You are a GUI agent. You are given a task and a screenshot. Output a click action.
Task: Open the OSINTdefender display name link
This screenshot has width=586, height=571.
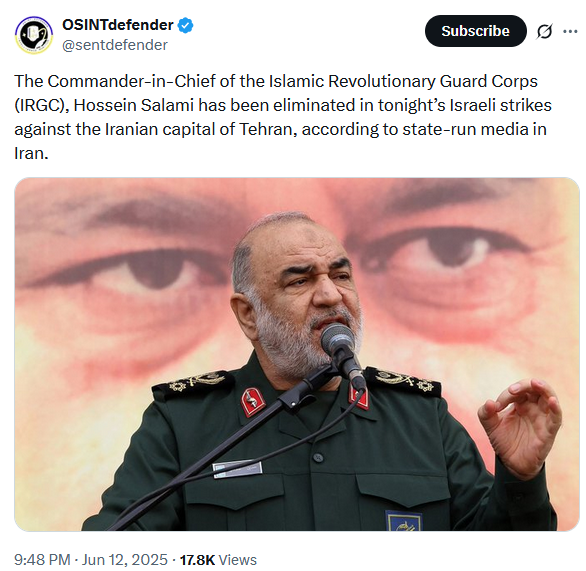click(x=117, y=25)
